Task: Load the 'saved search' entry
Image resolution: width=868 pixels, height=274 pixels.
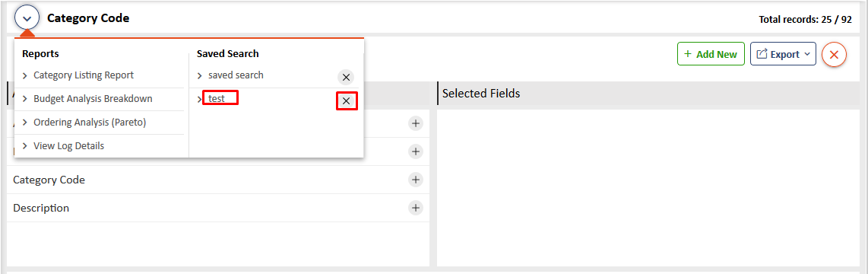Action: (236, 75)
